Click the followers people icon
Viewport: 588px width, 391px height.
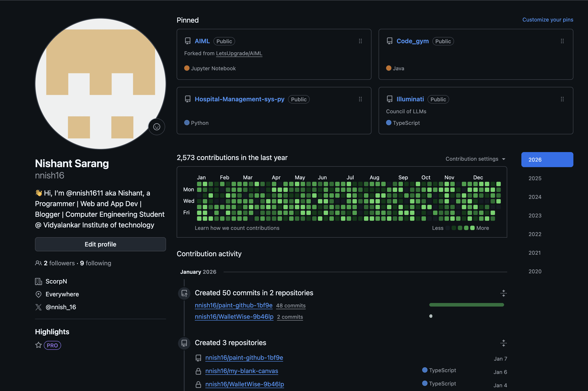click(38, 263)
